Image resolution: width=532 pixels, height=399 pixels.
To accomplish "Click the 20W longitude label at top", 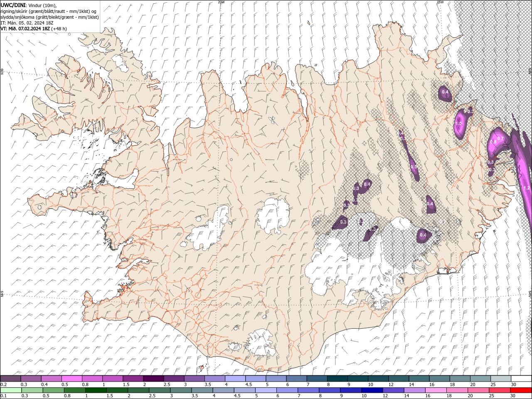I will (221, 2).
